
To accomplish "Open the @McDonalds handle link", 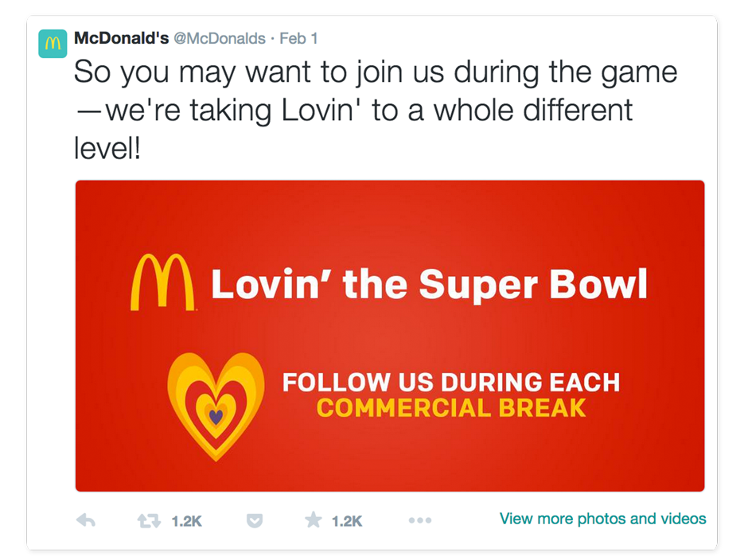I will (x=220, y=38).
